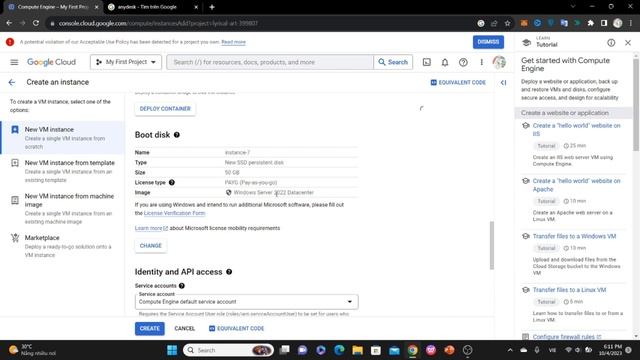Open the weather widget on taskbar

tap(33, 350)
